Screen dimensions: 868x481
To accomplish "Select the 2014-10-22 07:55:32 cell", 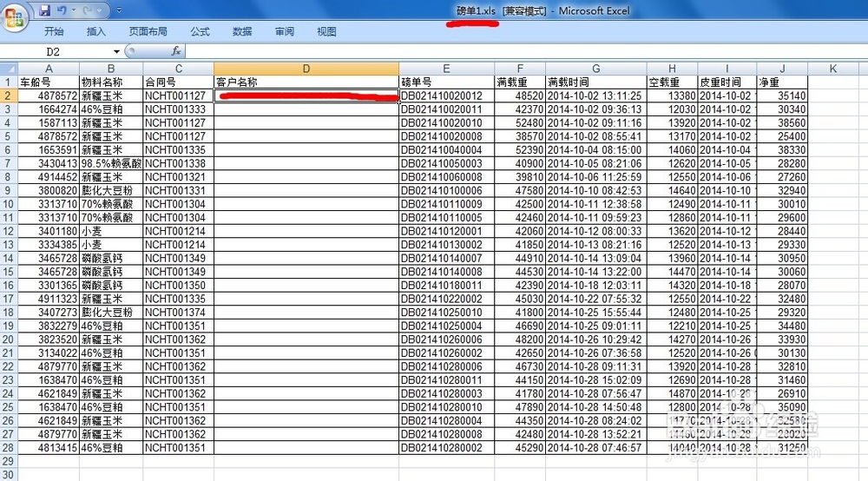I will click(x=595, y=299).
